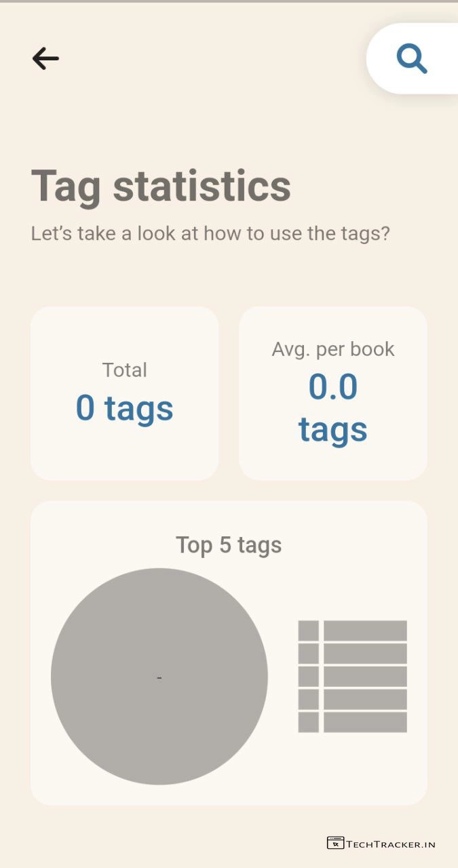Tap the back arrow icon
458x868 pixels.
[45, 59]
